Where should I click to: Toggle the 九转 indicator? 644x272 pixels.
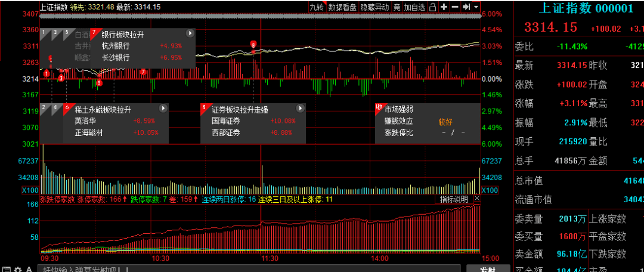(316, 7)
